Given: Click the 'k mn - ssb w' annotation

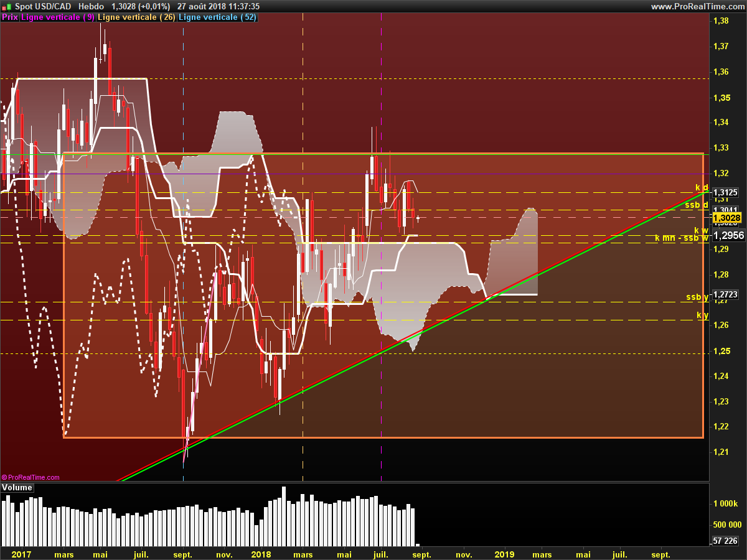Looking at the screenshot, I should click(682, 238).
